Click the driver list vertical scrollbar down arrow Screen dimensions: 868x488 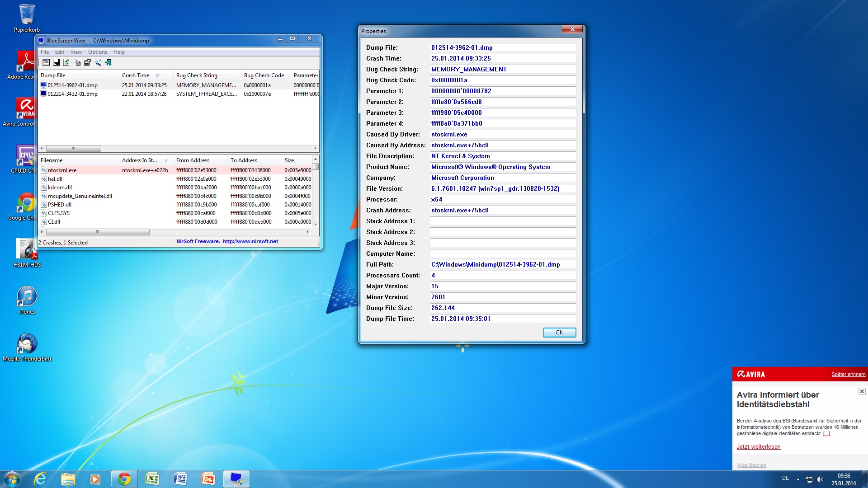pyautogui.click(x=316, y=224)
